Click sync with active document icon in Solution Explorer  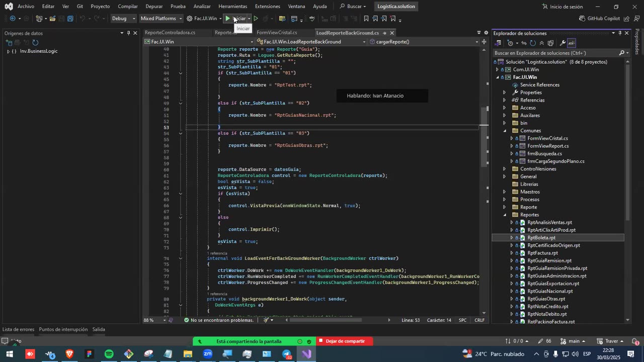[x=524, y=43]
